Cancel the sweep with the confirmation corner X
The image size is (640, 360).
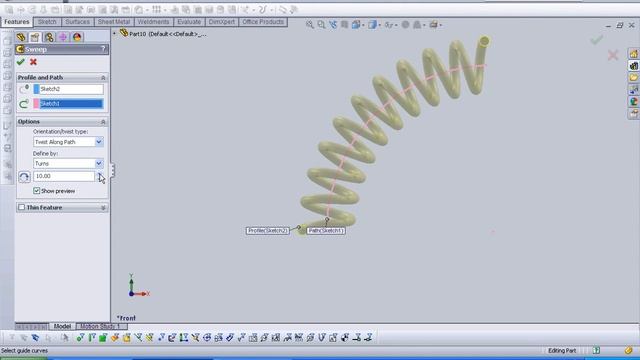(613, 55)
